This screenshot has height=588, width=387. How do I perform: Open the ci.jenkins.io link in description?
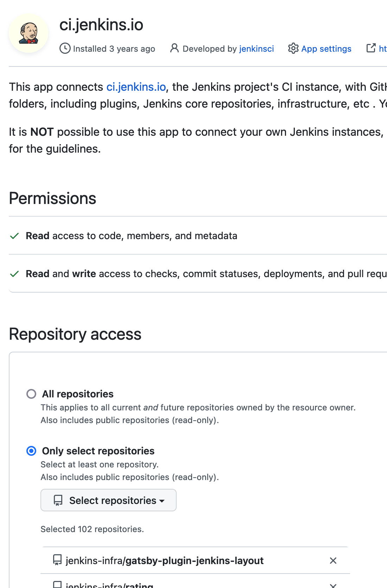pyautogui.click(x=136, y=87)
